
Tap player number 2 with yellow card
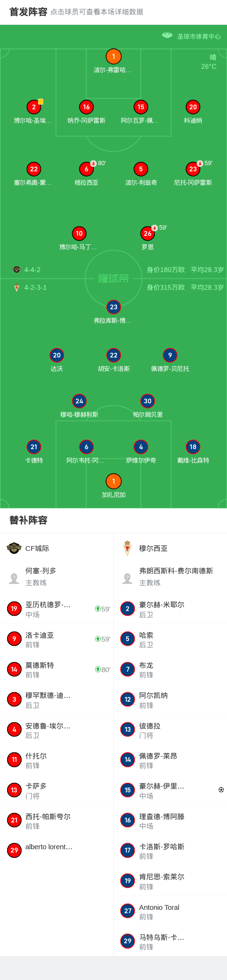(x=33, y=107)
